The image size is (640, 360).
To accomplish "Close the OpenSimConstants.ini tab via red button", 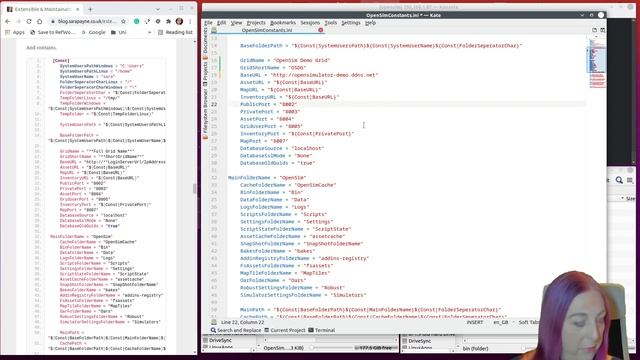I will (x=321, y=30).
